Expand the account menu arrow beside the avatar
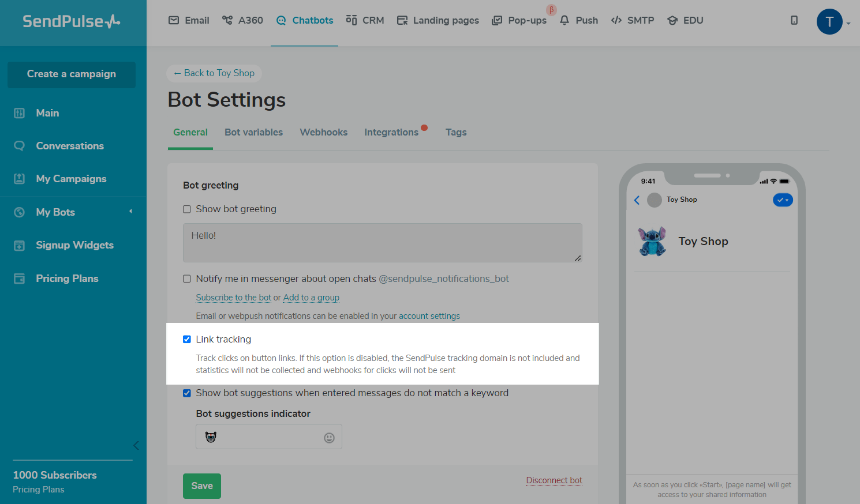 pyautogui.click(x=848, y=24)
